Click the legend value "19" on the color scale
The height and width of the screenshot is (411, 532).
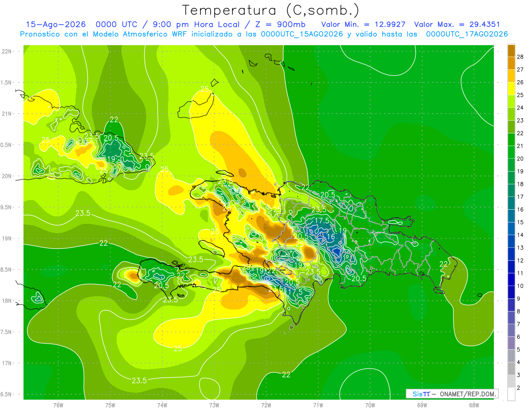(520, 172)
